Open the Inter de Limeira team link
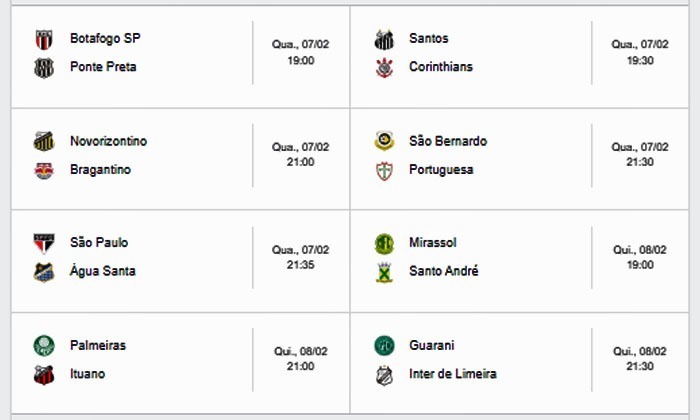The image size is (700, 420). 453,374
